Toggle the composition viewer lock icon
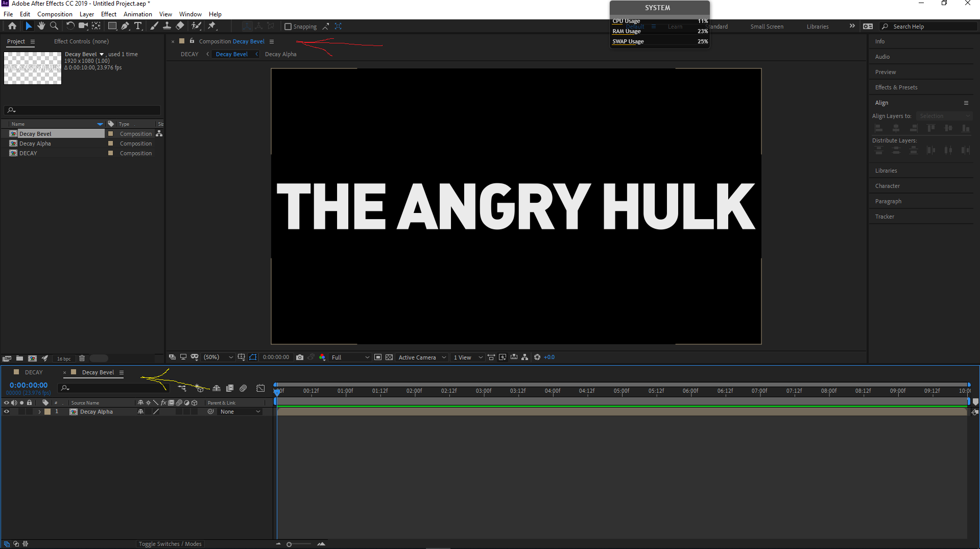980x549 pixels. 192,41
